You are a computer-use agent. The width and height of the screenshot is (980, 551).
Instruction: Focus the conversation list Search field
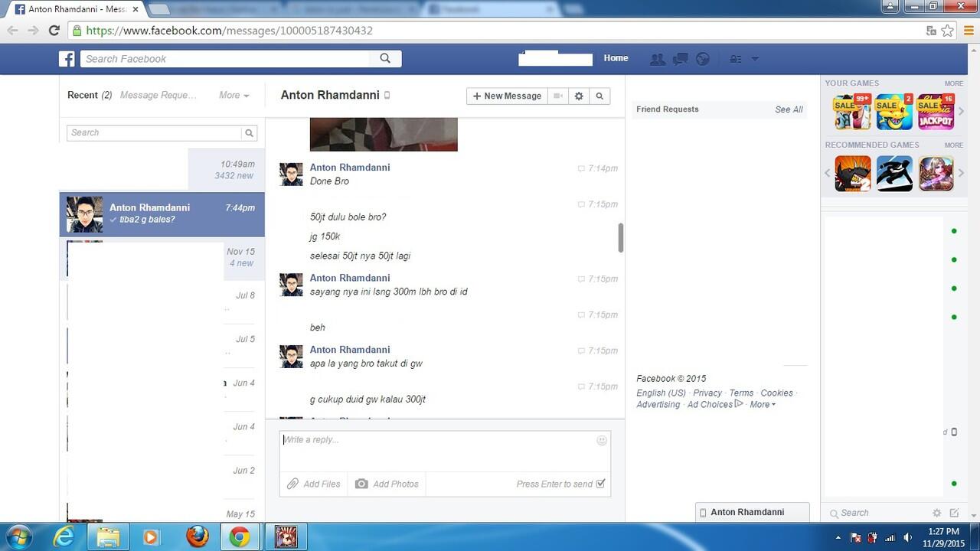point(155,132)
